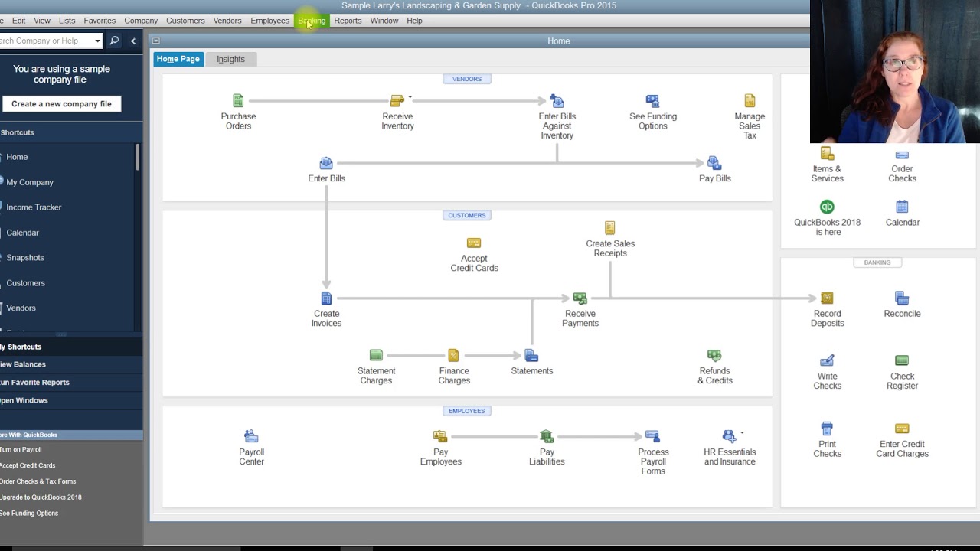Click the Search Company or Help field
This screenshot has height=551, width=980.
pyautogui.click(x=46, y=41)
